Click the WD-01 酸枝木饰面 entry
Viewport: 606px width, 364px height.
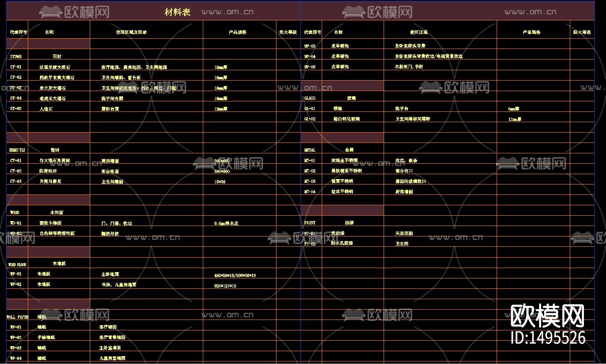(x=50, y=223)
